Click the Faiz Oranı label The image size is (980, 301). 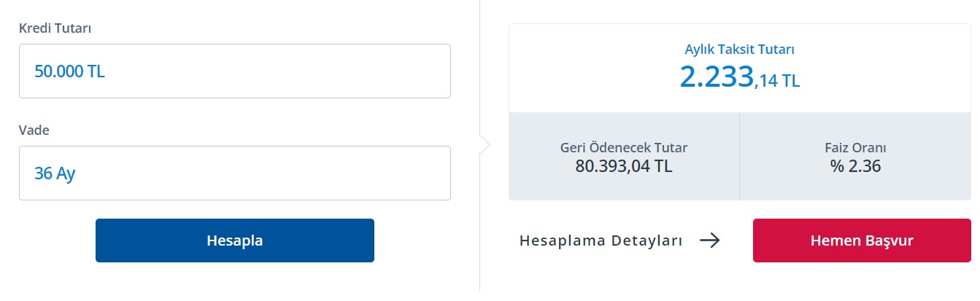pos(855,147)
